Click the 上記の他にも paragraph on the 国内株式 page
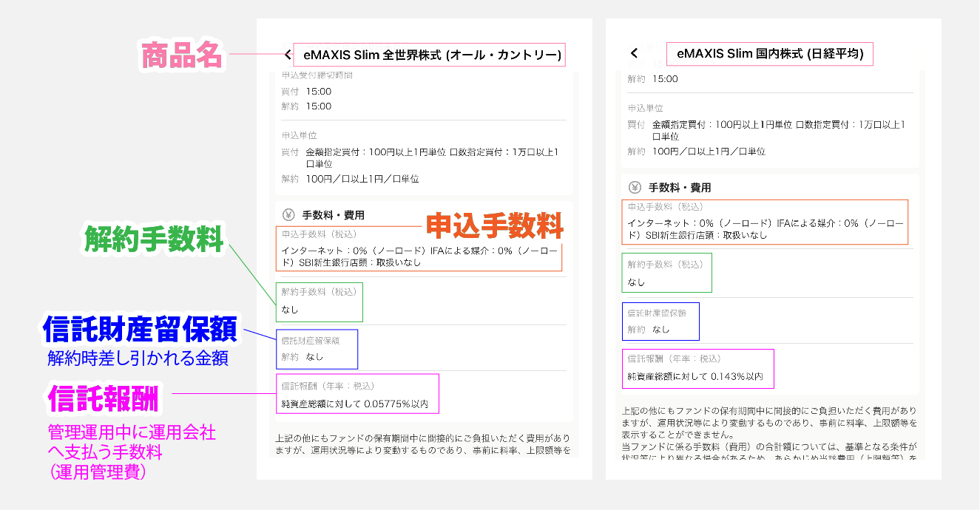Viewport: 980px width, 510px height. (769, 422)
